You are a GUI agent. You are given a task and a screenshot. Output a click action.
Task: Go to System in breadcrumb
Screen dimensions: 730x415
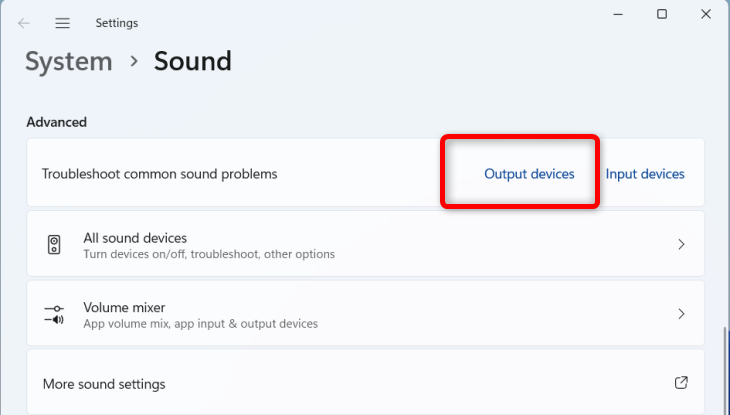(x=70, y=61)
